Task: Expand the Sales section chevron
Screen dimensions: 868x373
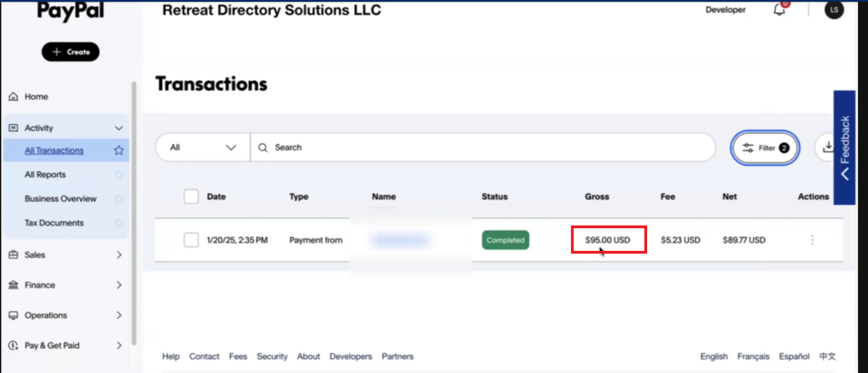Action: (119, 255)
